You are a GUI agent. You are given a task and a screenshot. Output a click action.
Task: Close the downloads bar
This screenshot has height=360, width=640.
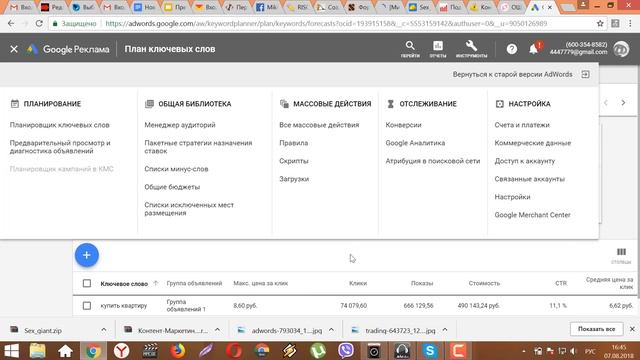(x=632, y=329)
